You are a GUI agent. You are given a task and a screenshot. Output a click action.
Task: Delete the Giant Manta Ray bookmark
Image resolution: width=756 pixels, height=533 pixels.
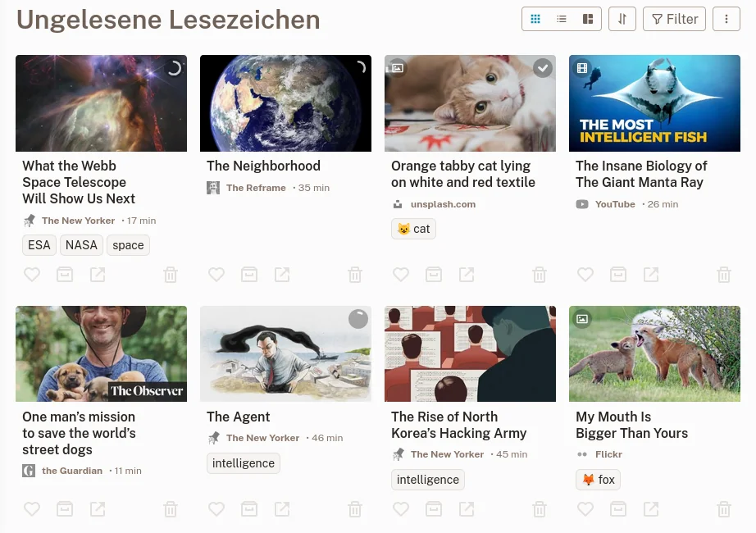coord(724,275)
